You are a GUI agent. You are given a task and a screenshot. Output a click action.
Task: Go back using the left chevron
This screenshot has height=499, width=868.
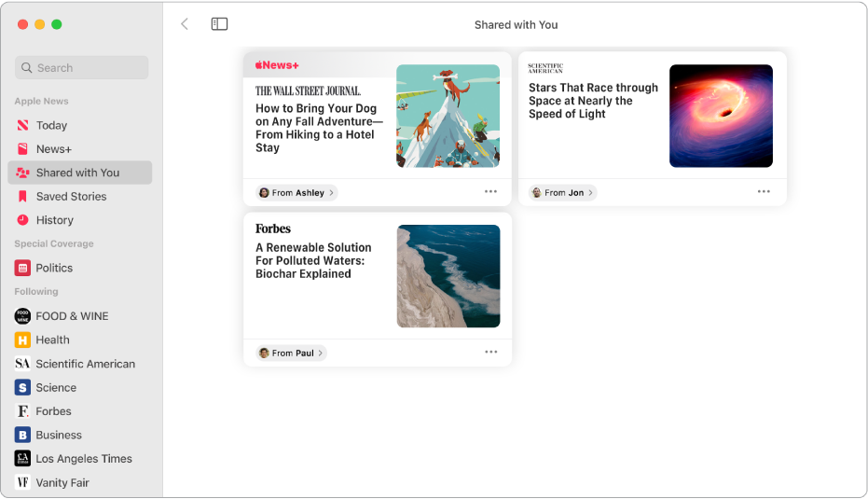(185, 24)
